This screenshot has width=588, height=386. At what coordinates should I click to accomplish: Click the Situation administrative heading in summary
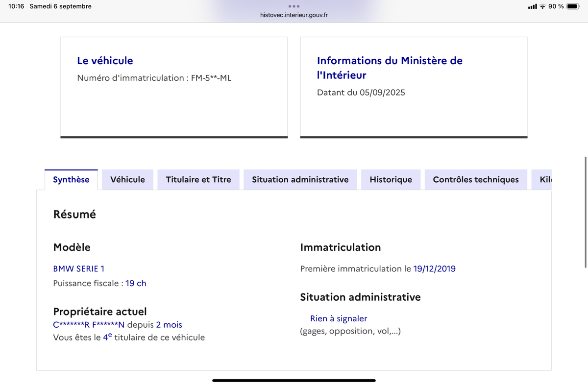click(x=360, y=297)
